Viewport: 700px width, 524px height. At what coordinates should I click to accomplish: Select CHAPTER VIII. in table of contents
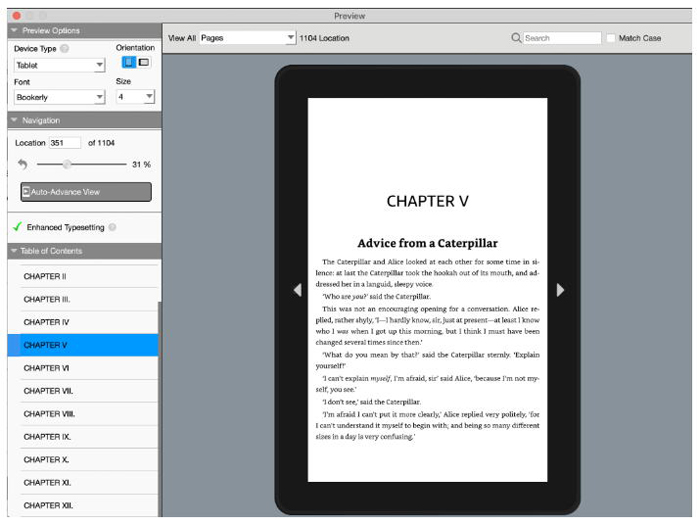[83, 414]
